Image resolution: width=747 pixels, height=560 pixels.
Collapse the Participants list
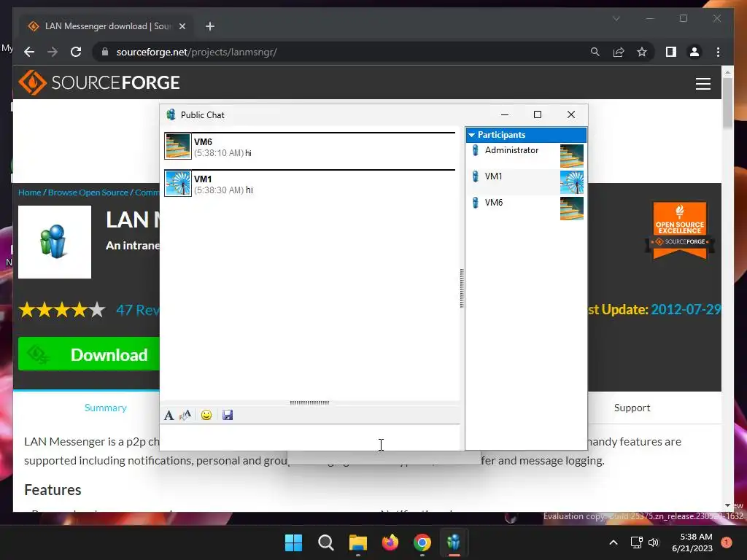coord(472,135)
